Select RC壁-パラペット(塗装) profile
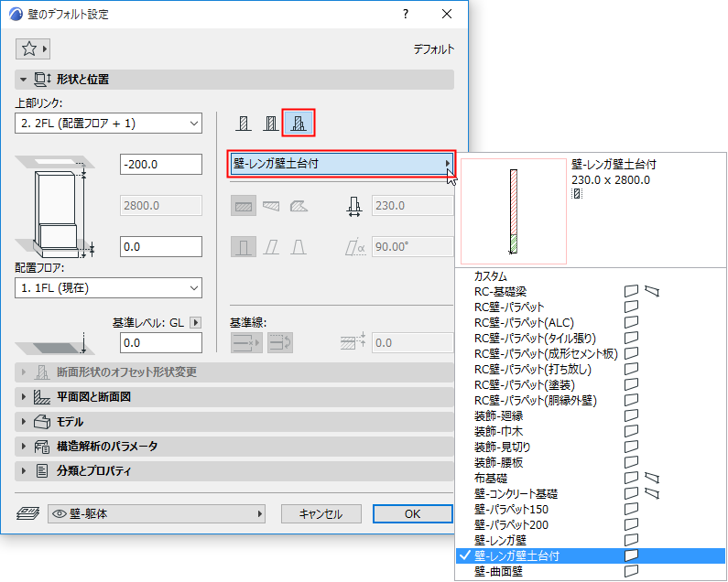This screenshot has width=728, height=582. click(x=590, y=384)
